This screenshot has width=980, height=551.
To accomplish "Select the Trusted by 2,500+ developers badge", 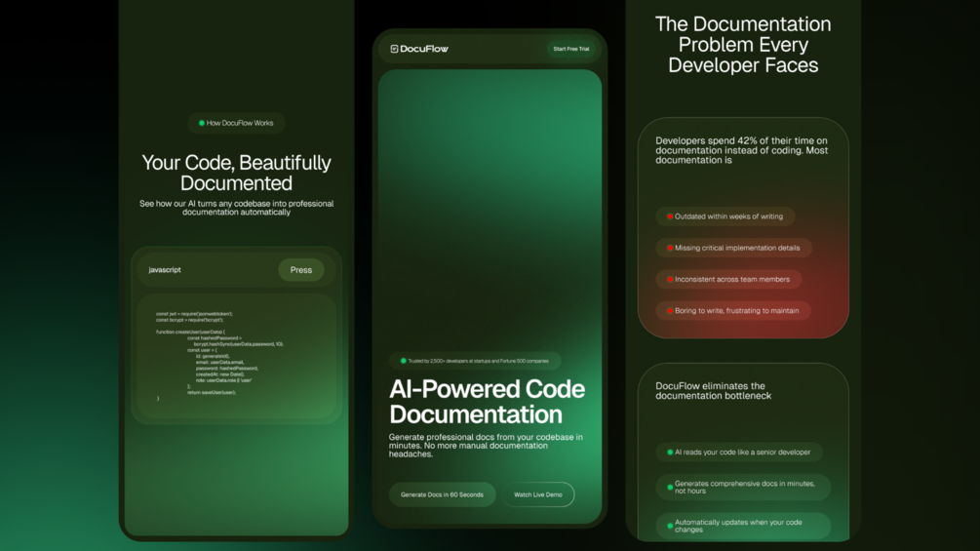I will pos(475,361).
